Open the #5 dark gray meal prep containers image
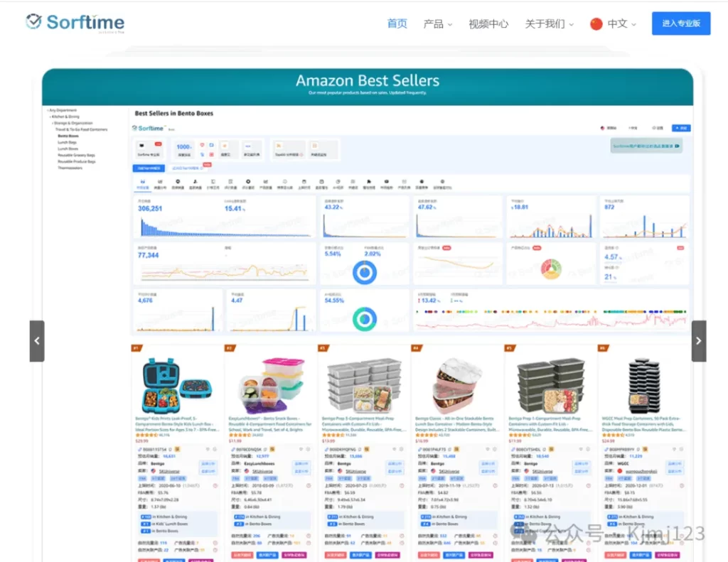The height and width of the screenshot is (562, 728). (x=551, y=384)
